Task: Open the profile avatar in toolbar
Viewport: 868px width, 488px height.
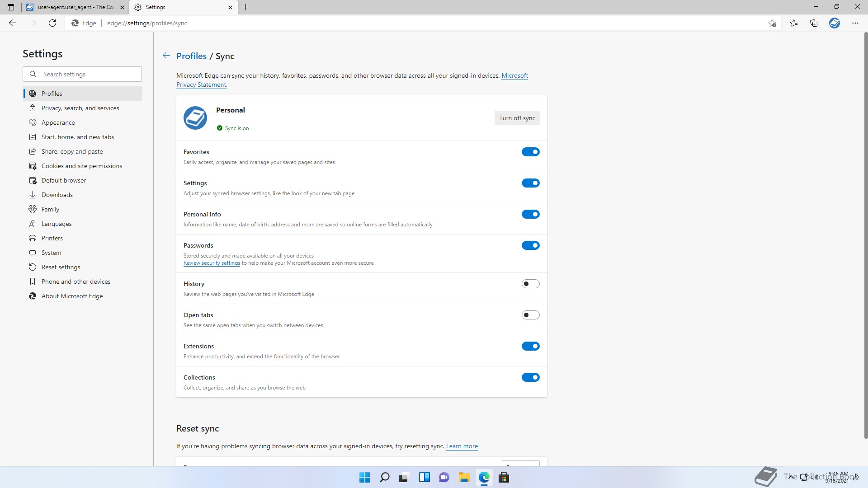Action: pos(835,23)
